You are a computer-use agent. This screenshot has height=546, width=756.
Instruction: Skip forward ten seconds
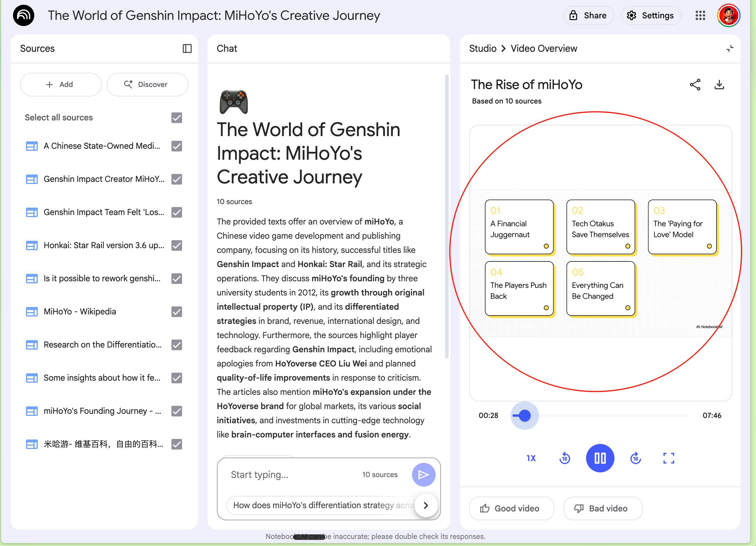click(635, 458)
